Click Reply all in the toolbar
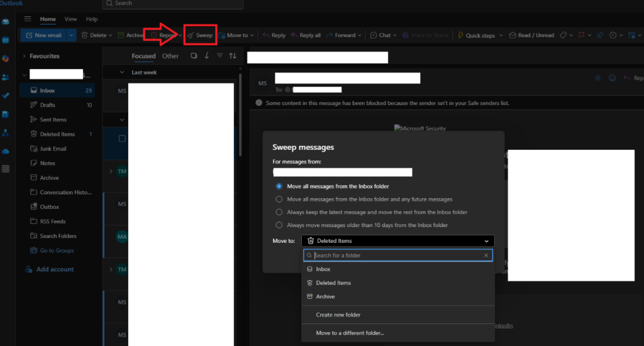Viewport: 644px width, 346px height. pos(306,35)
